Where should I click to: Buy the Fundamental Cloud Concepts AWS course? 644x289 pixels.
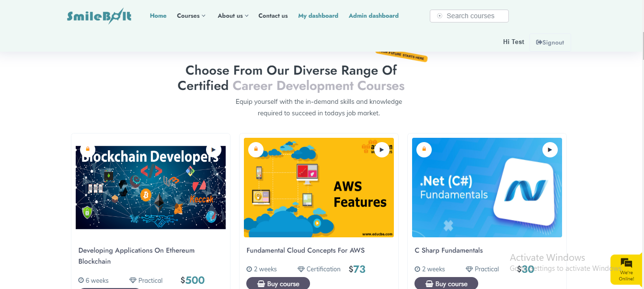point(278,284)
